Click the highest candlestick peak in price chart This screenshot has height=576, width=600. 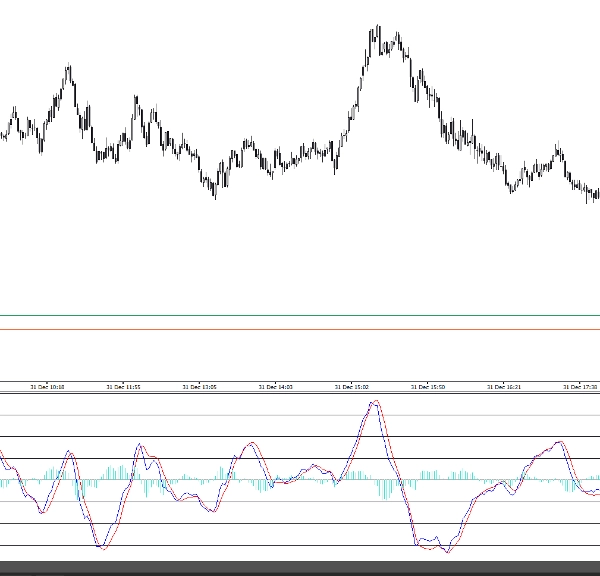pyautogui.click(x=377, y=29)
